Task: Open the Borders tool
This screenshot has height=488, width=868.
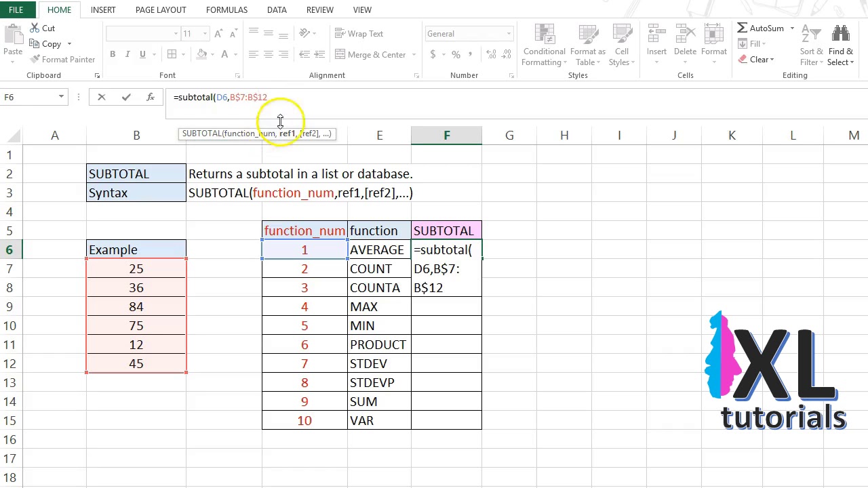Action: (172, 55)
